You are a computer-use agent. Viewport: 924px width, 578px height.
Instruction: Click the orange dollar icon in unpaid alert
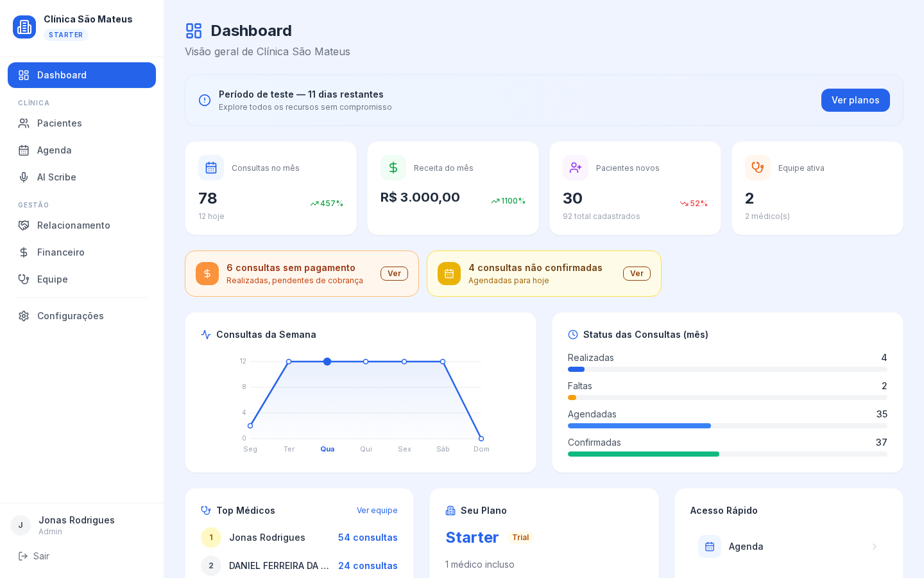(x=207, y=274)
